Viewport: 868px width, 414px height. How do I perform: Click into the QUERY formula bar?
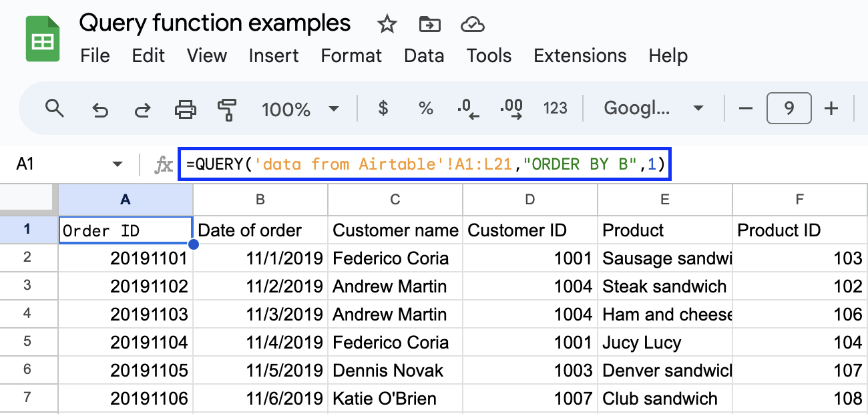424,164
